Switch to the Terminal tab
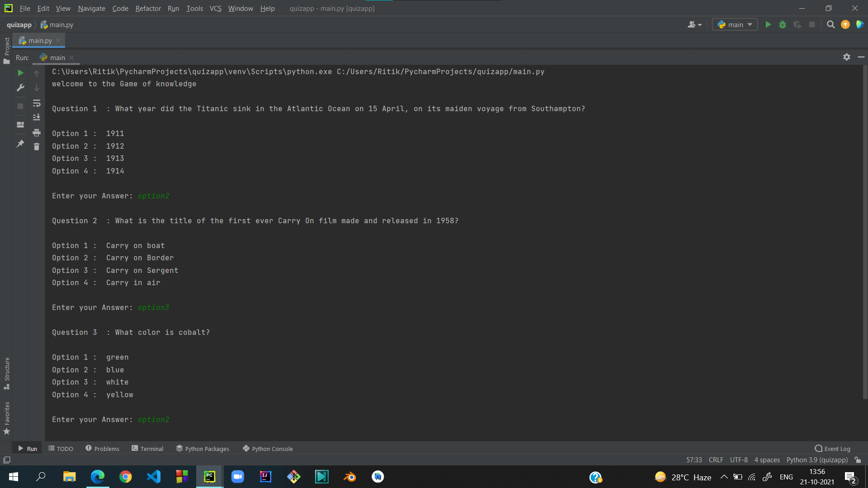868x488 pixels. point(147,449)
